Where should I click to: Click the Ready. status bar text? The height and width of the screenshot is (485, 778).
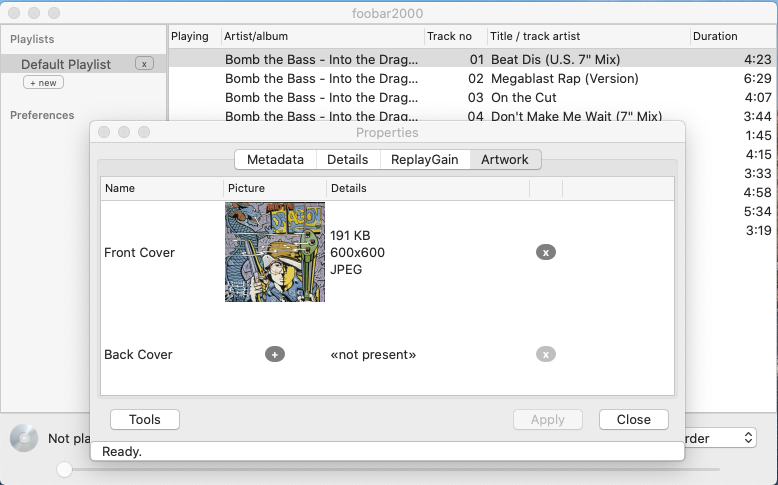pos(122,451)
